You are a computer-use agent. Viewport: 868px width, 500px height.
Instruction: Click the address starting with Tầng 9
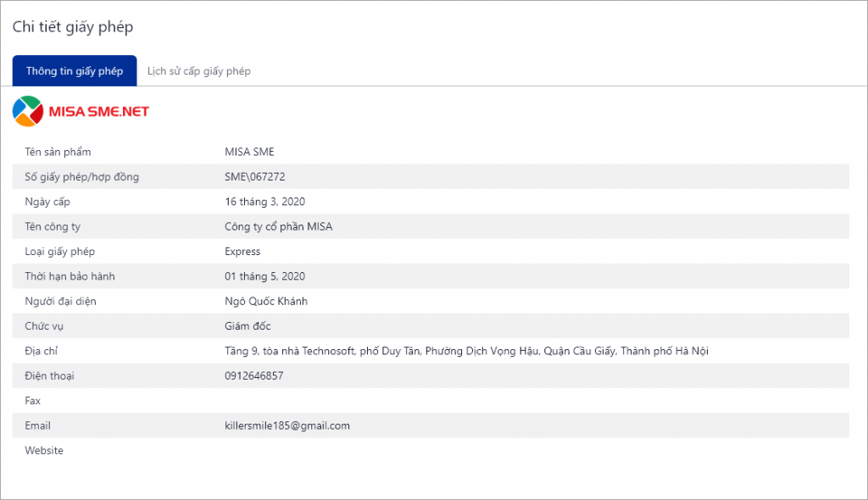[467, 351]
